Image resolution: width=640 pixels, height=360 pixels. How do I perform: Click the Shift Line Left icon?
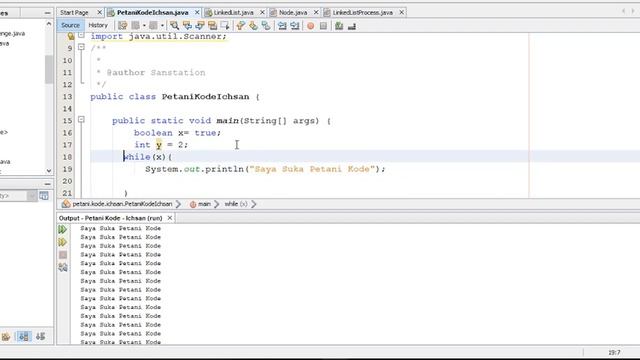point(282,26)
